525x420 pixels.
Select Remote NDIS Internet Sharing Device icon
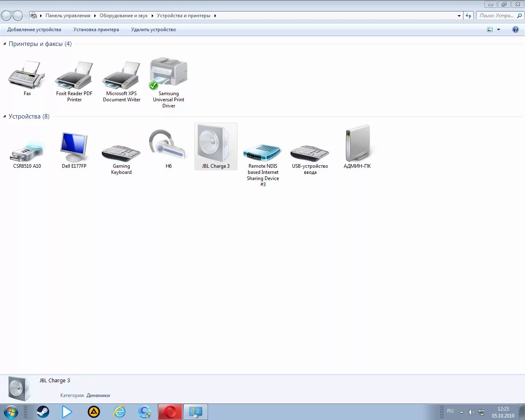[x=262, y=153]
